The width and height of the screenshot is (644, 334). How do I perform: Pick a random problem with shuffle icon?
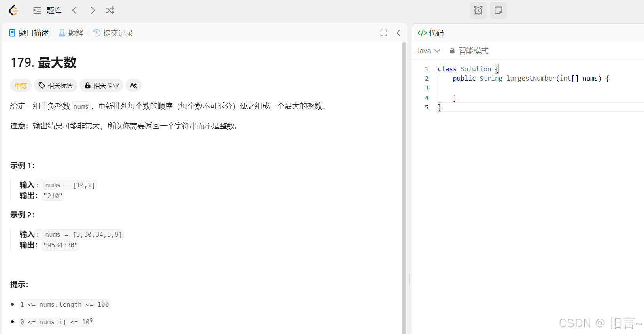pos(110,10)
